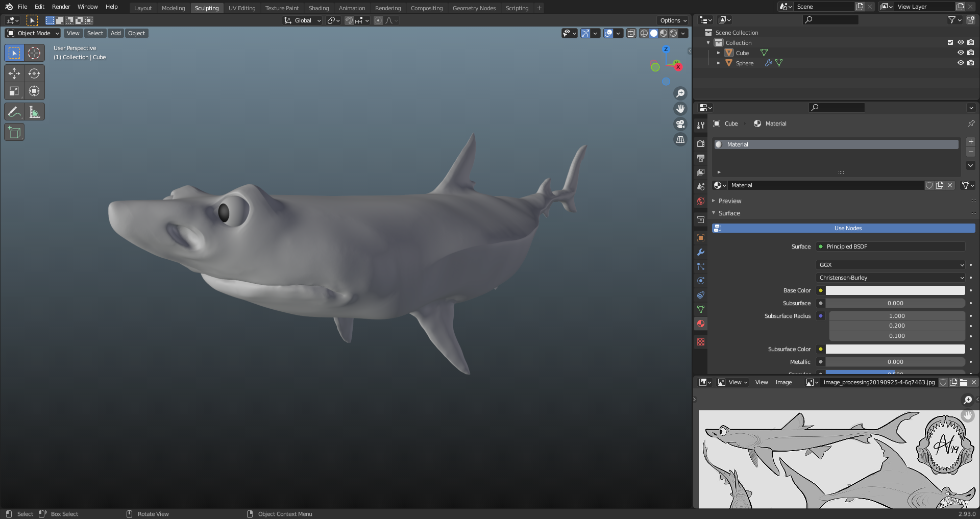Open the Render menu
This screenshot has height=519, width=980.
tap(61, 7)
